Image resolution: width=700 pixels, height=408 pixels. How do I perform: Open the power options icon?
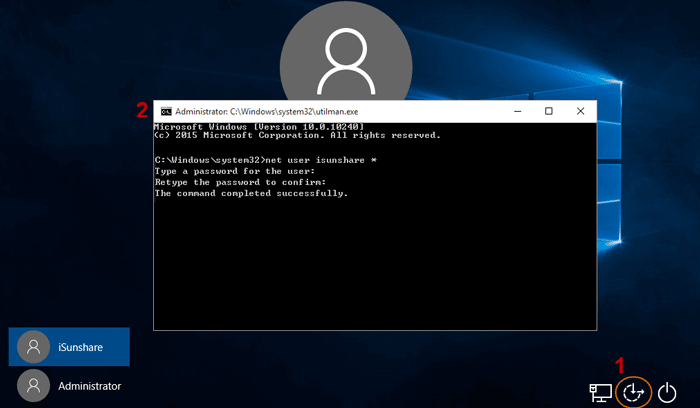[x=667, y=393]
